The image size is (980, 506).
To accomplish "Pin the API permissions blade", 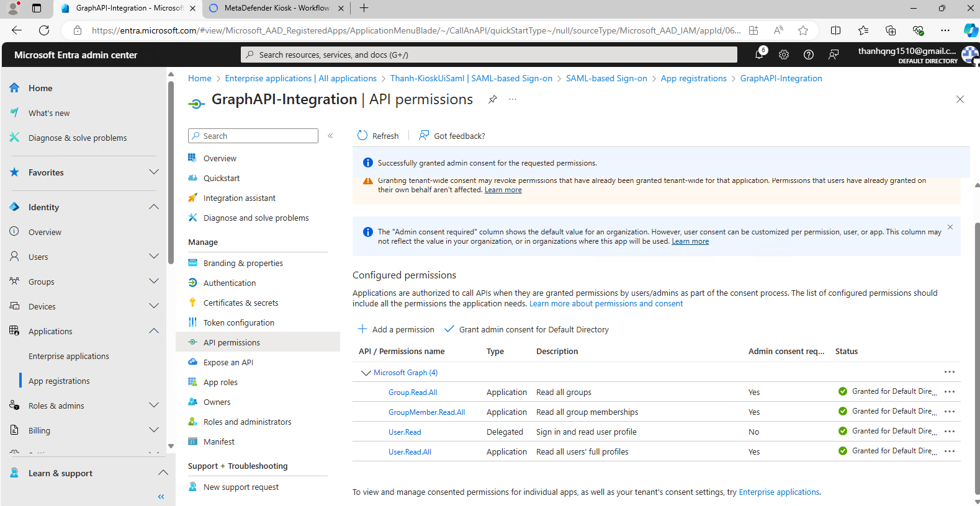I will pos(493,99).
